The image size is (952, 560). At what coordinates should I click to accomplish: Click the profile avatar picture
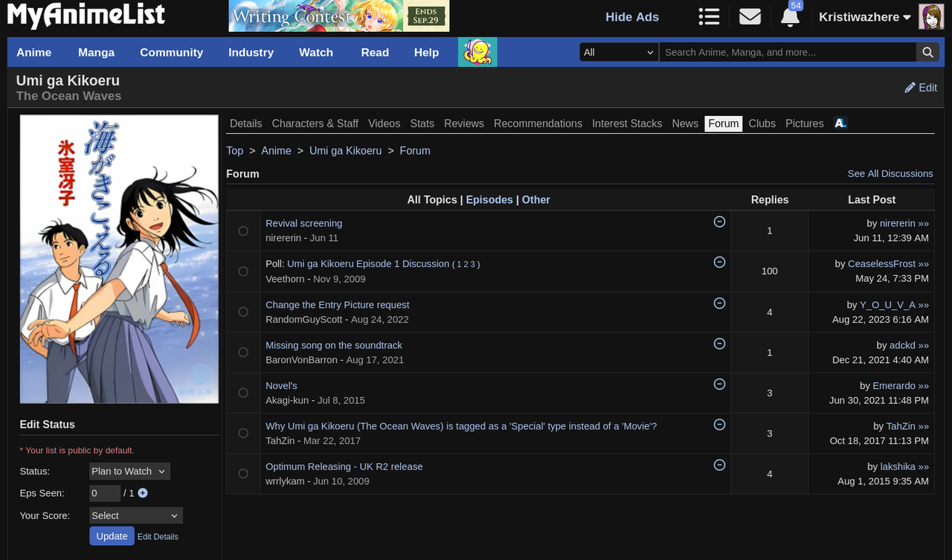click(931, 16)
